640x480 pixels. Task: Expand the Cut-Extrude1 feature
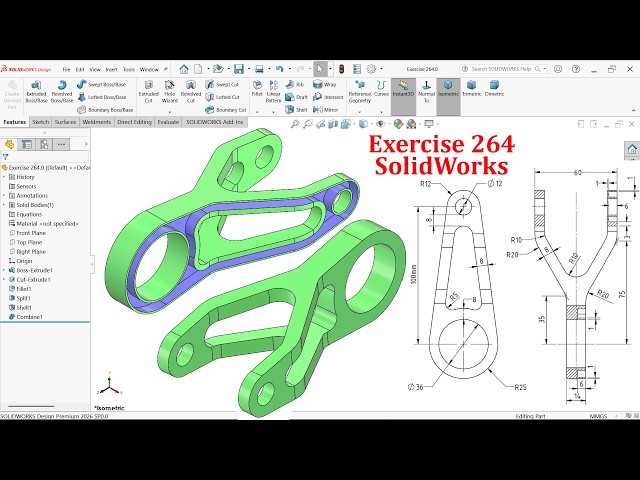pyautogui.click(x=4, y=280)
